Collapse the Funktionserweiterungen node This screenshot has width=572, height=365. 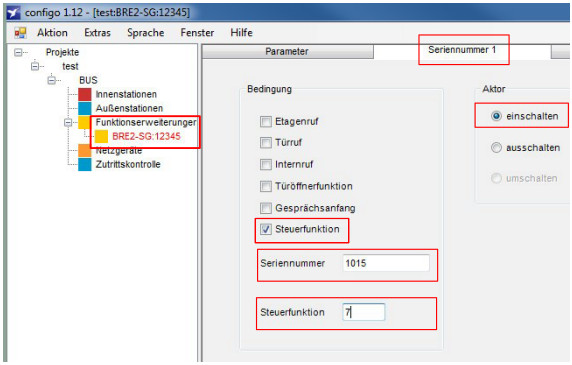[68, 123]
